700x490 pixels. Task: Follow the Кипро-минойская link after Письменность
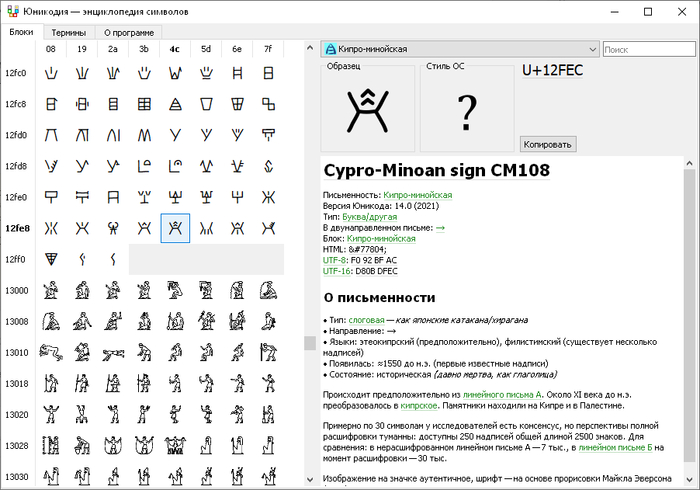click(417, 195)
